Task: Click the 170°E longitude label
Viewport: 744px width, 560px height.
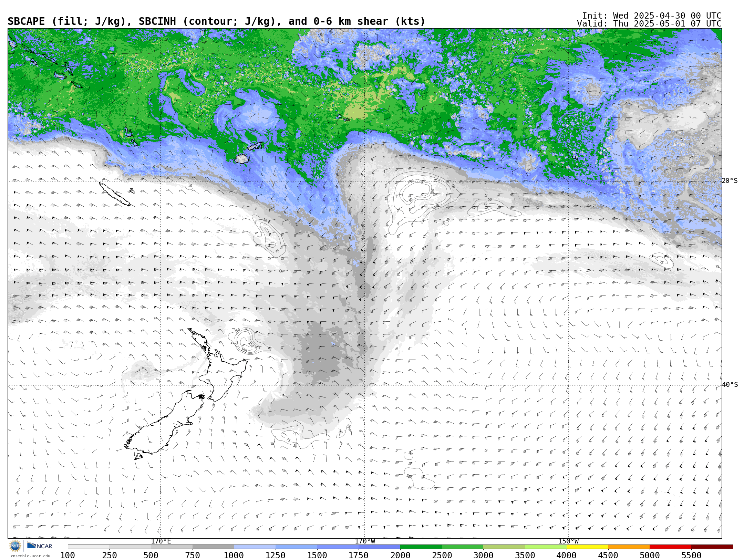Action: pyautogui.click(x=161, y=541)
